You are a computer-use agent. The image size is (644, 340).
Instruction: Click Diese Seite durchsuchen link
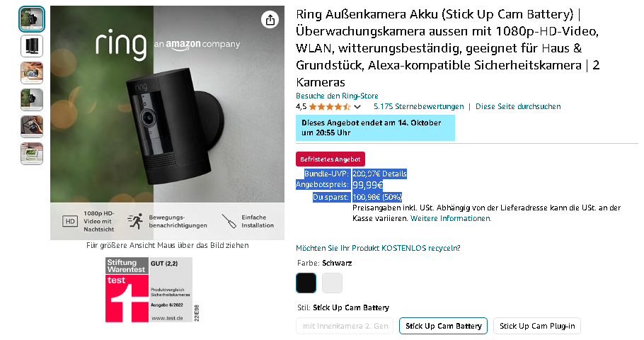[x=518, y=106]
